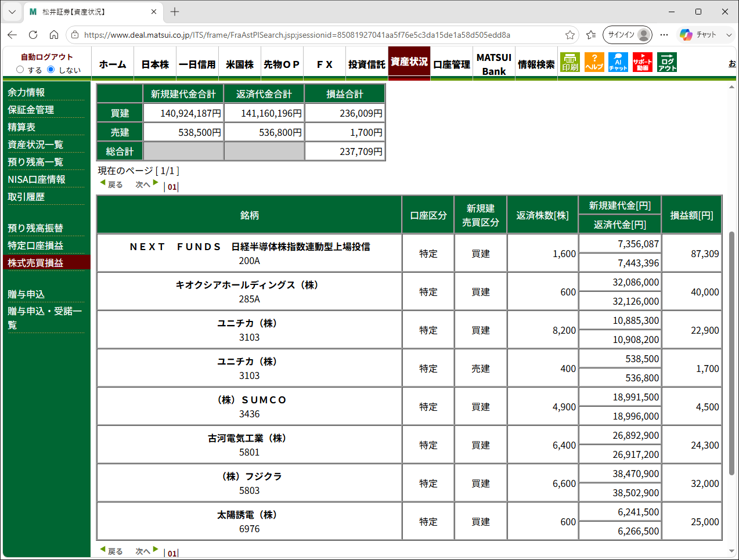Open the 一日信用 menu

[197, 64]
